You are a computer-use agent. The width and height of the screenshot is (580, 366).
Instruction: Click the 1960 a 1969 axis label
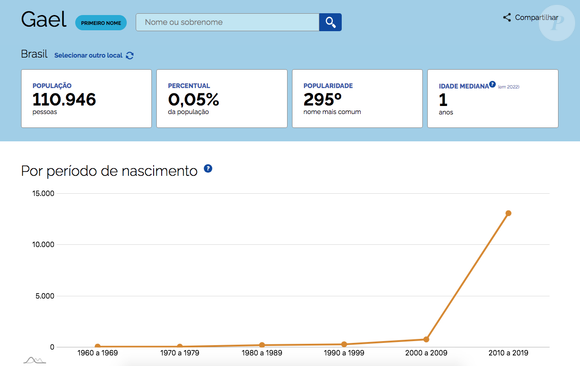pos(98,353)
